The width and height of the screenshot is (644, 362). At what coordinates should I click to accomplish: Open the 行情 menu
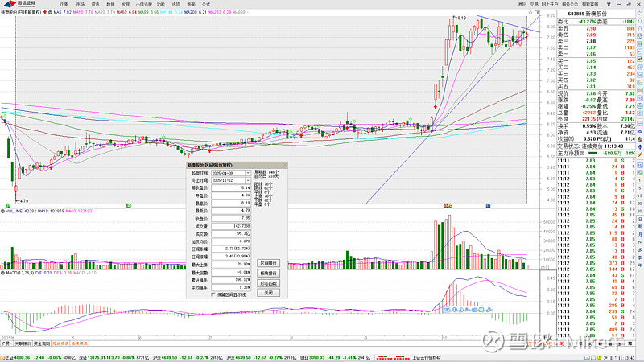click(x=64, y=4)
